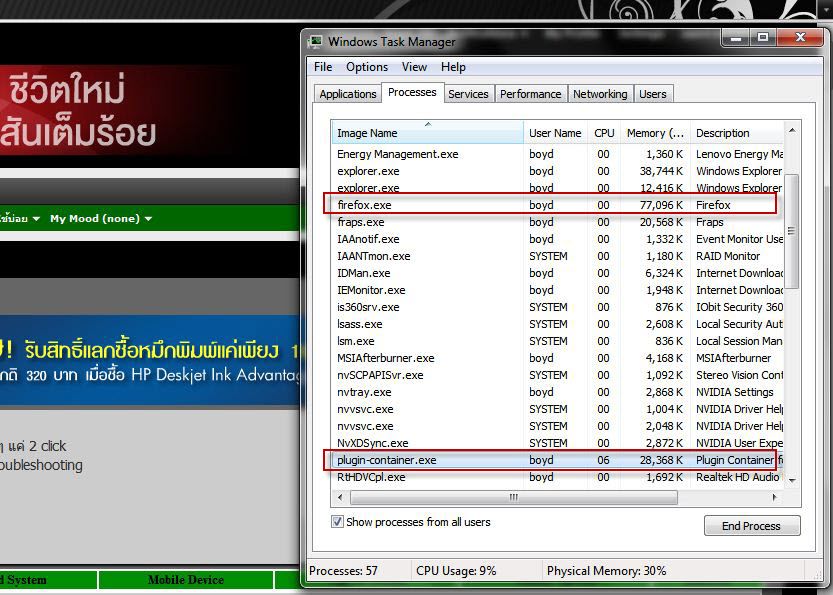Click the HP Deskjet Ink Advantage banner
833x595 pixels.
[150, 360]
